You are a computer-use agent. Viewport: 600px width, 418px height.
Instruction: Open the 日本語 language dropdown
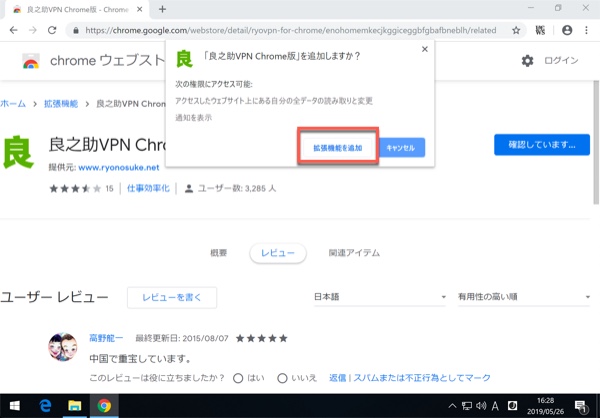coord(380,297)
